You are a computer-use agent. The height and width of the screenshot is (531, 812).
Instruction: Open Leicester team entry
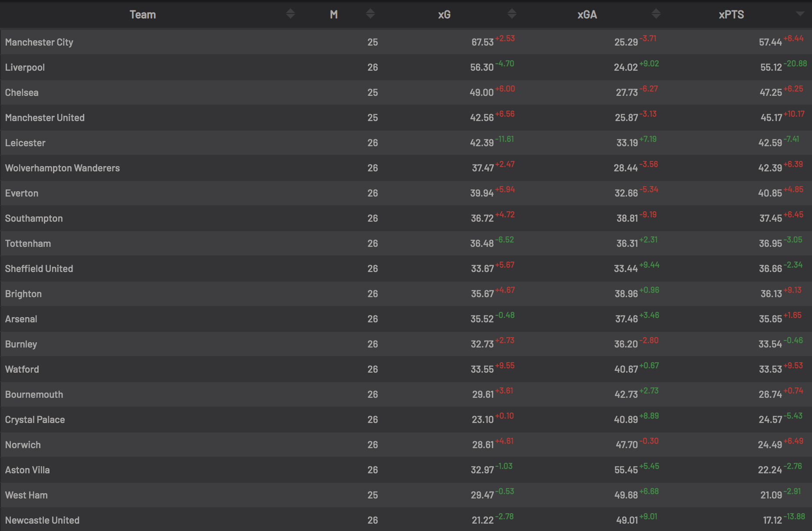click(x=25, y=143)
